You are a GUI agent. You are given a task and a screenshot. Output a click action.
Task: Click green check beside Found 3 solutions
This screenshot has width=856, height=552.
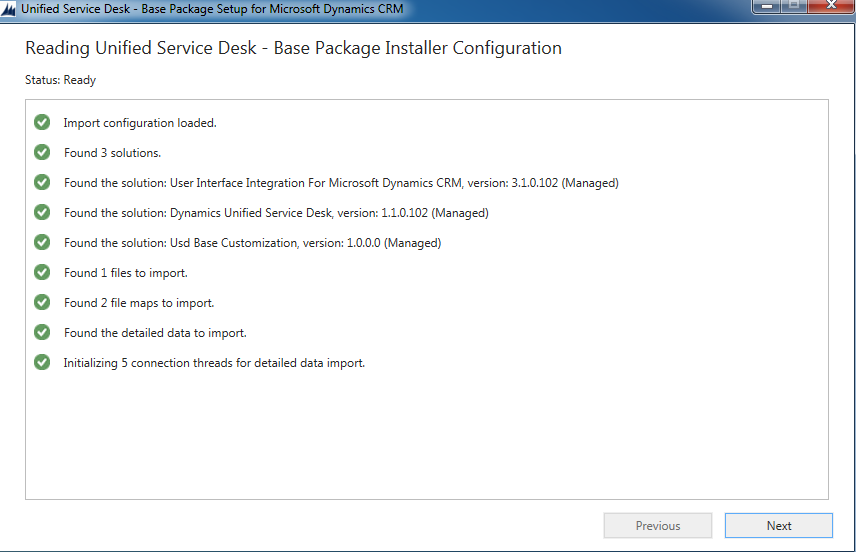tap(42, 153)
